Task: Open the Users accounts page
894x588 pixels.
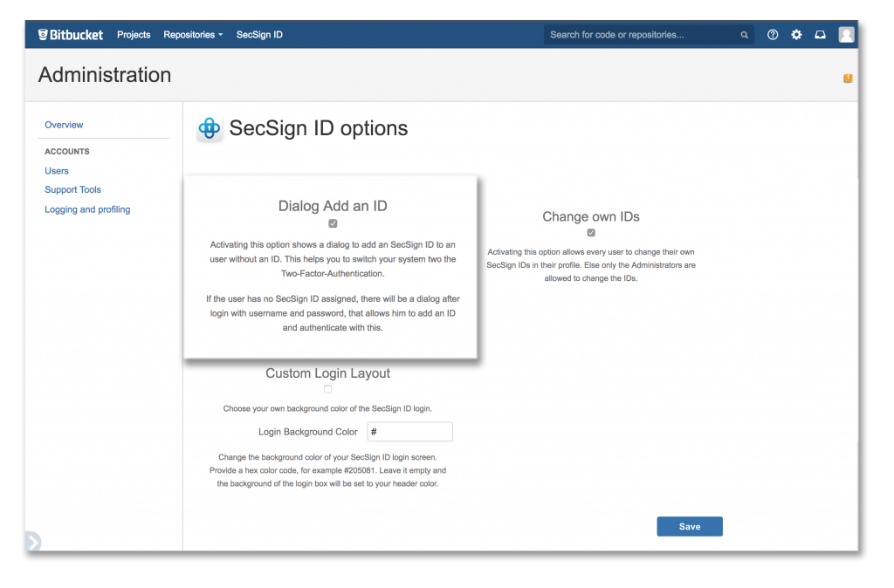Action: (56, 170)
